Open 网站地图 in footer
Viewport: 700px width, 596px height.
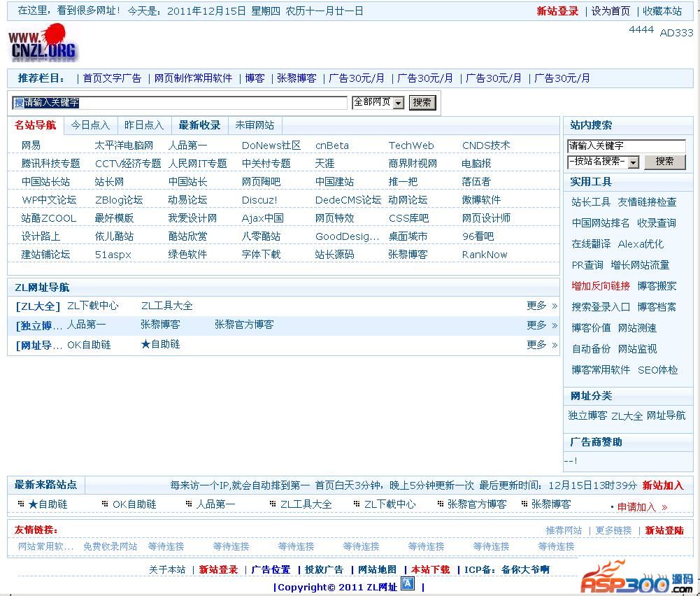tap(377, 569)
